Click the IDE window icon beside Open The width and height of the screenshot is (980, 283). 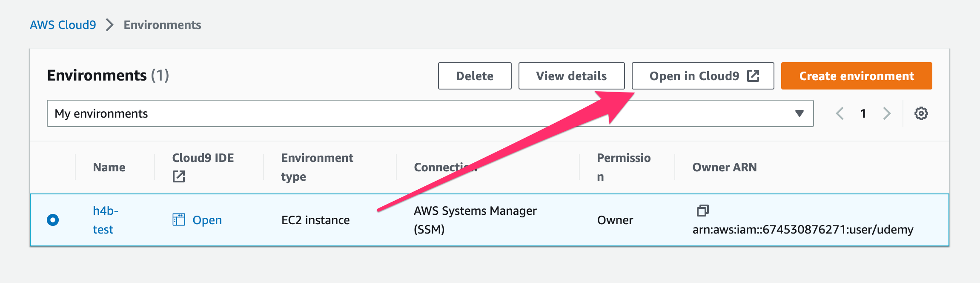tap(179, 220)
